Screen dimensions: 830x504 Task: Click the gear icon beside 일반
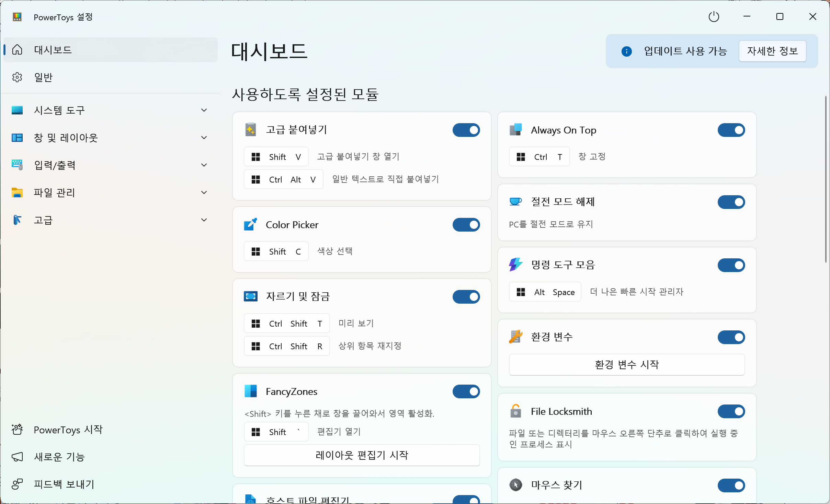click(17, 77)
